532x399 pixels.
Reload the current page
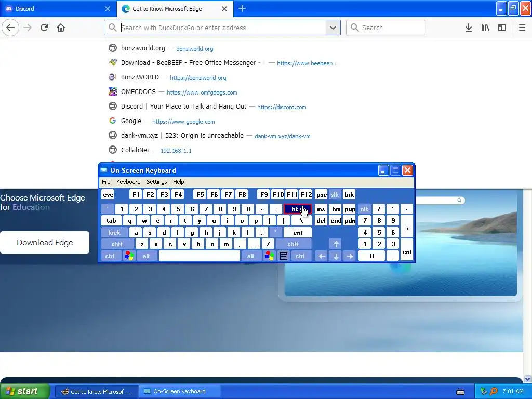[x=44, y=28]
